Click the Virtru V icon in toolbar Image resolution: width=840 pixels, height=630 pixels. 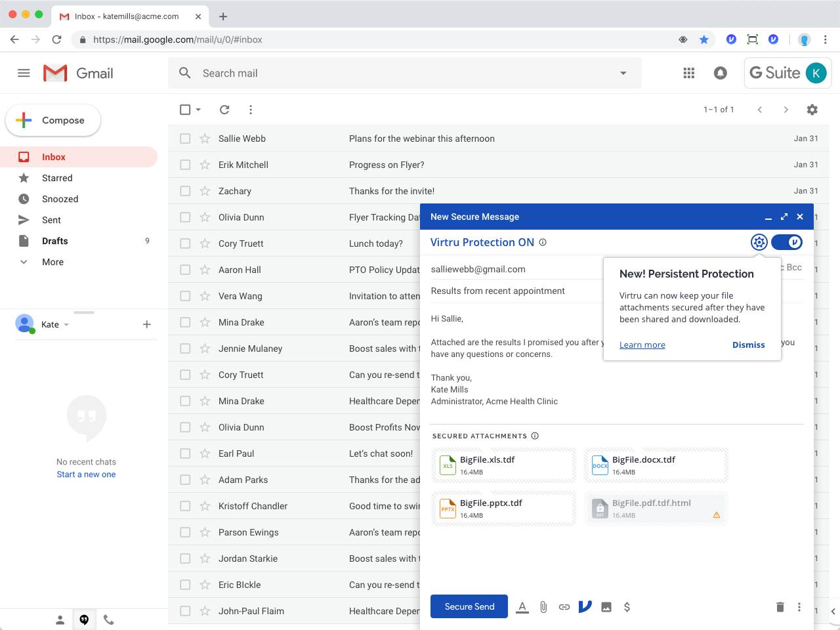[x=585, y=606]
